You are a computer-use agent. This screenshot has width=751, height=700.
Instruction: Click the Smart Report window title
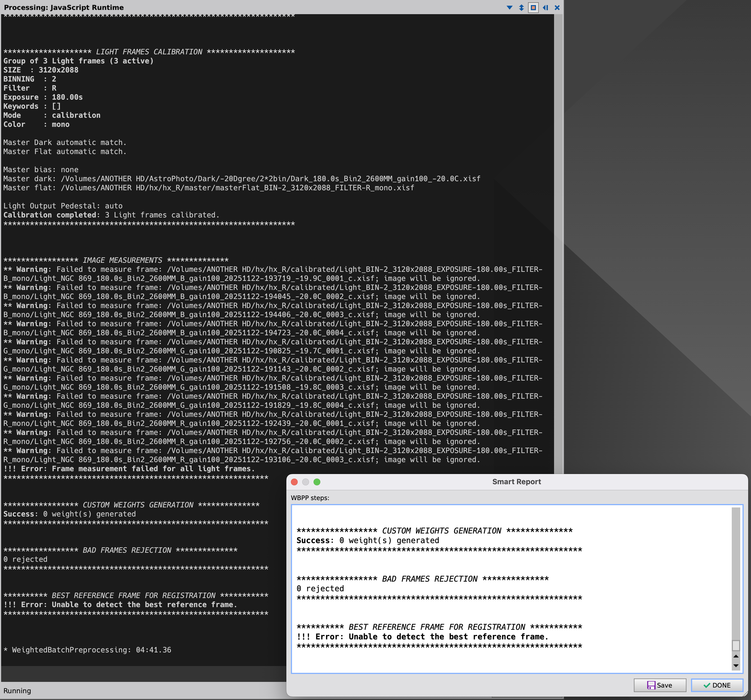pyautogui.click(x=516, y=482)
